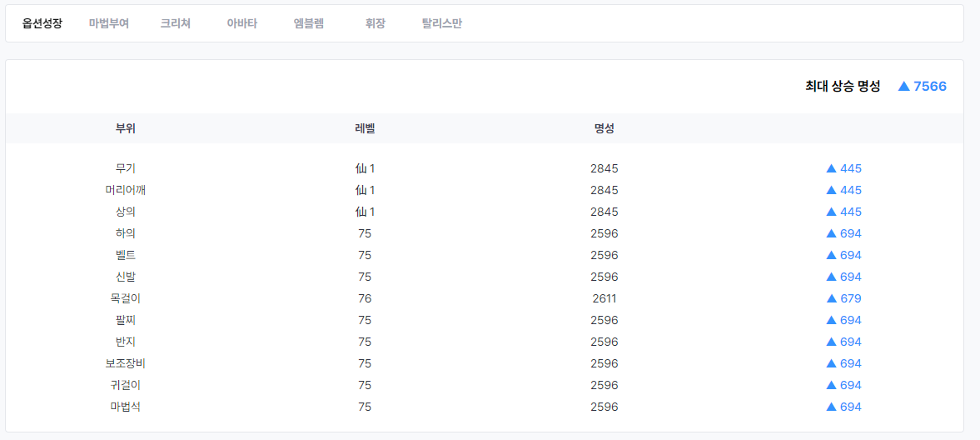Click the 레벨 column header
Screen dimensions: 980x440
point(365,128)
